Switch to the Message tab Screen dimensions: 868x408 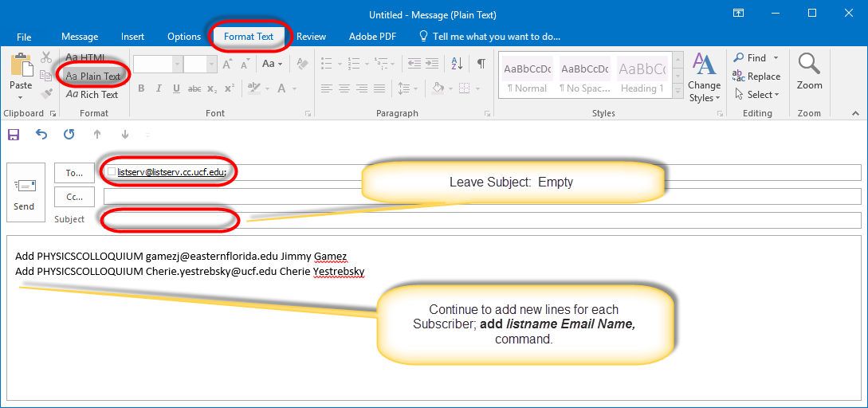pos(80,37)
